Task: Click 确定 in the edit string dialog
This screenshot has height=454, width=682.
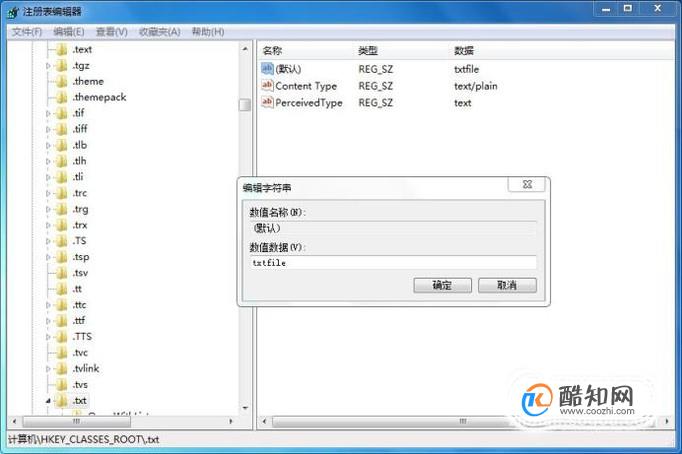Action: coord(442,285)
